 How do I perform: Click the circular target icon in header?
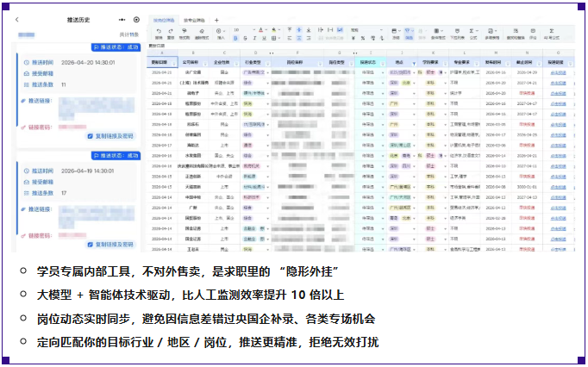(136, 19)
